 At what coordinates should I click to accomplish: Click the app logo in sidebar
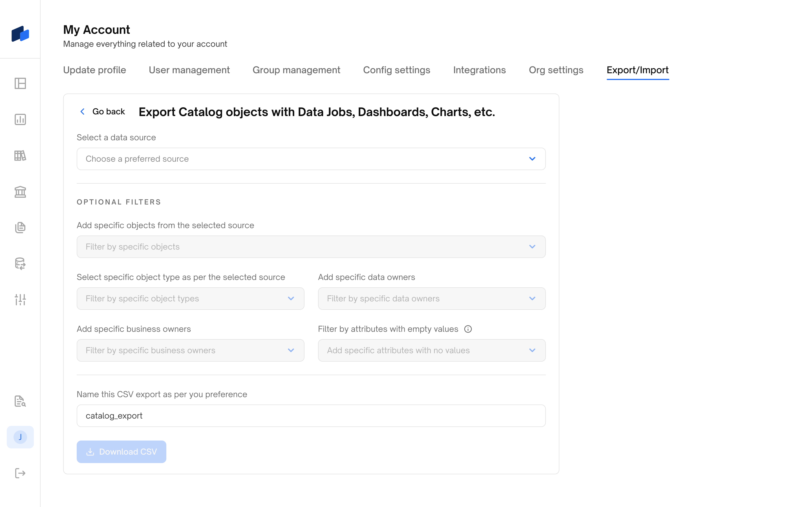[20, 34]
